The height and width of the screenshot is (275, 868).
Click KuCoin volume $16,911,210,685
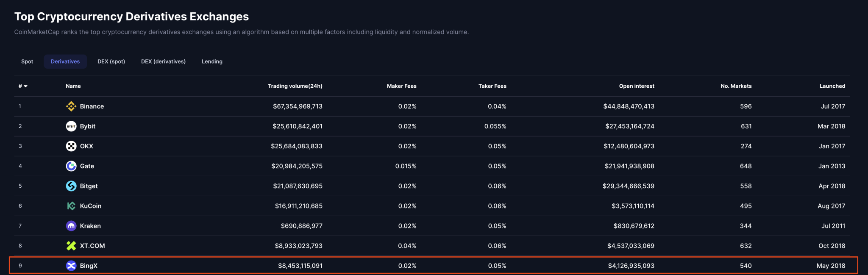[299, 206]
